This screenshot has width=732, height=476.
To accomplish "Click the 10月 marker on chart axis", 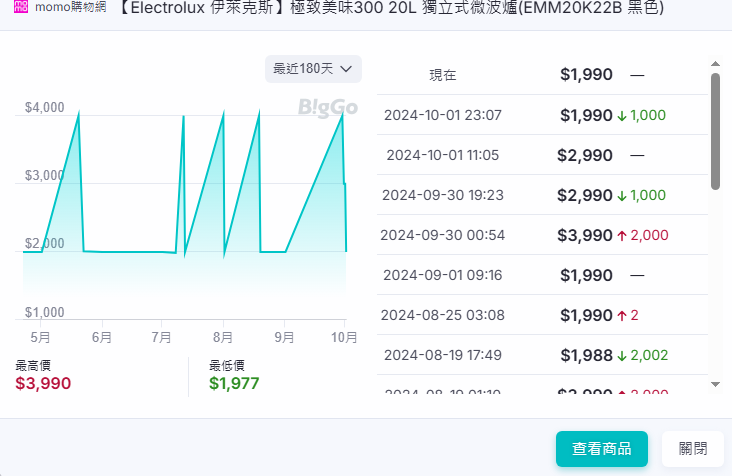I will coord(344,338).
